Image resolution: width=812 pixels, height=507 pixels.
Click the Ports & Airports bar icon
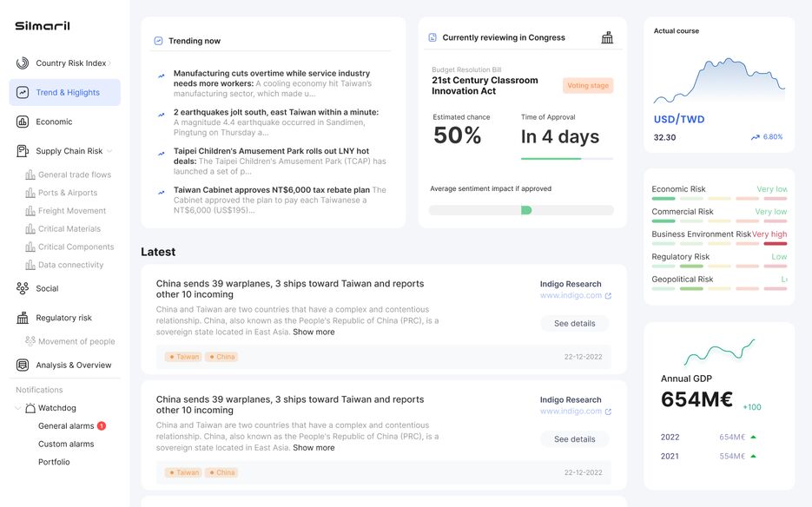pos(30,193)
